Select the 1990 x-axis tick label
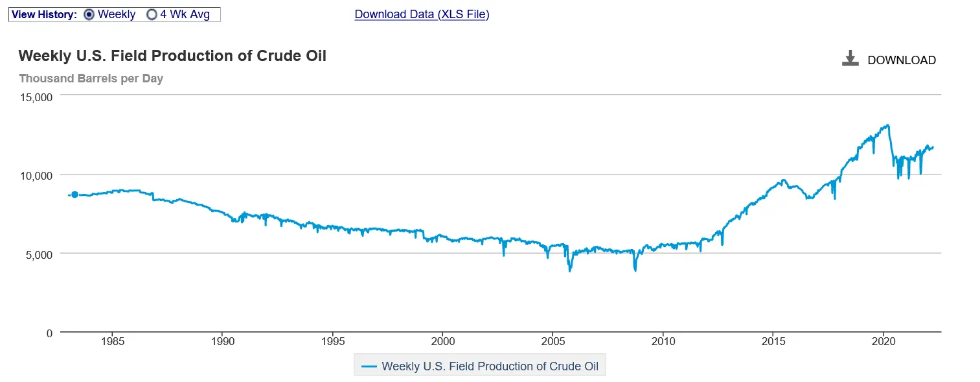The image size is (980, 382). click(x=223, y=341)
